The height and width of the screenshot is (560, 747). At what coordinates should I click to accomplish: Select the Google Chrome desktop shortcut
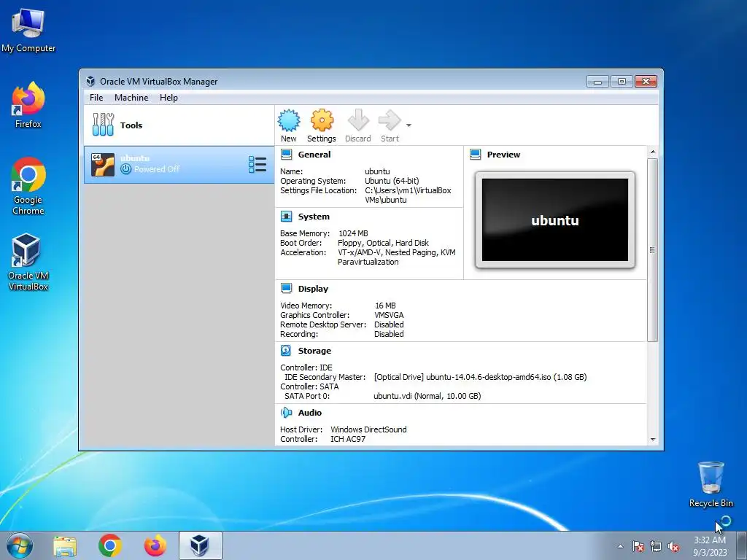pyautogui.click(x=28, y=186)
